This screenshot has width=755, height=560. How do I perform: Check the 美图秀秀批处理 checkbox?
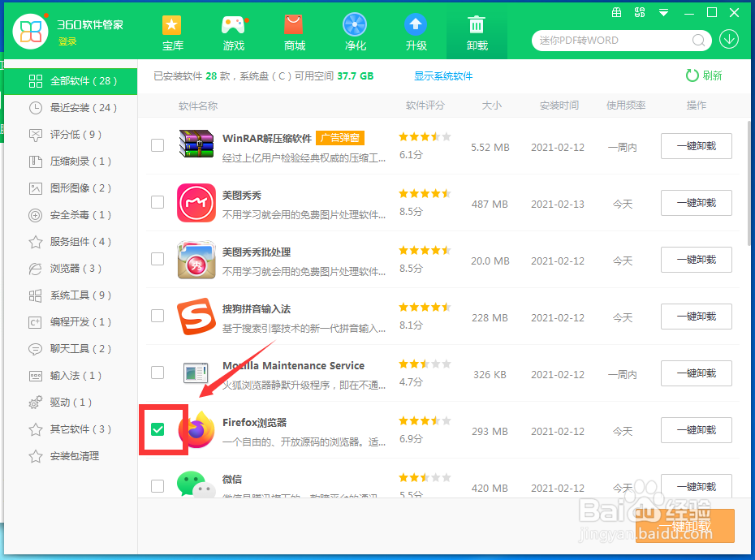click(157, 259)
